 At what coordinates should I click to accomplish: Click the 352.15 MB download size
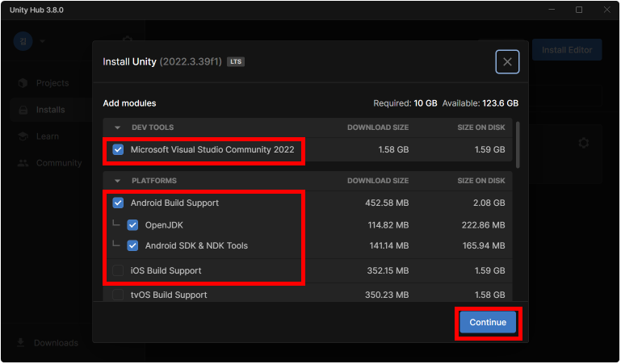point(388,270)
